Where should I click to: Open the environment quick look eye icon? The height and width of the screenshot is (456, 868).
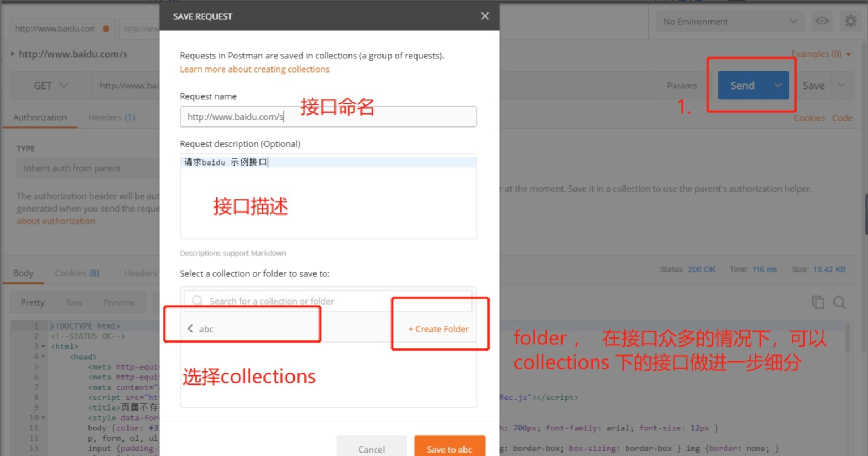tap(822, 22)
